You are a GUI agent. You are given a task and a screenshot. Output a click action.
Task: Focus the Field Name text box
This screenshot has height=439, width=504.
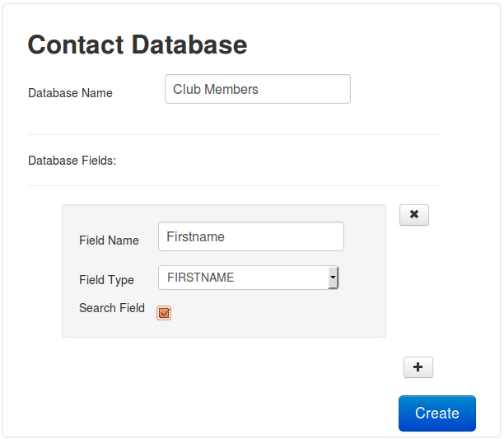point(250,236)
